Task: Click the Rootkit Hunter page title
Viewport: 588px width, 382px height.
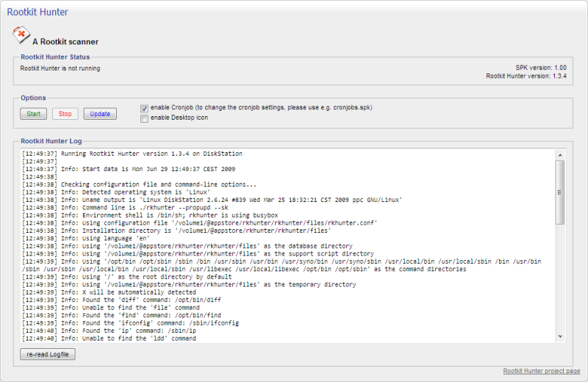Action: pyautogui.click(x=37, y=12)
